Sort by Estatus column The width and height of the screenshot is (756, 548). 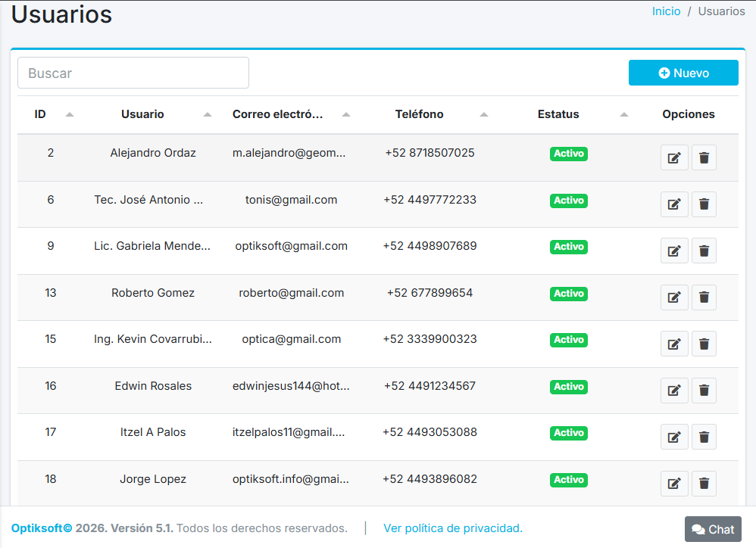click(x=623, y=115)
